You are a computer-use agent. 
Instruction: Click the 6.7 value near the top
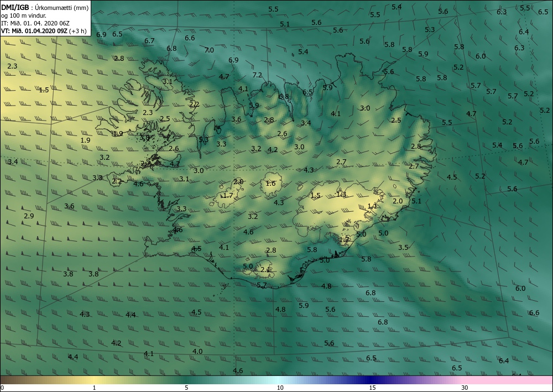[x=149, y=40]
